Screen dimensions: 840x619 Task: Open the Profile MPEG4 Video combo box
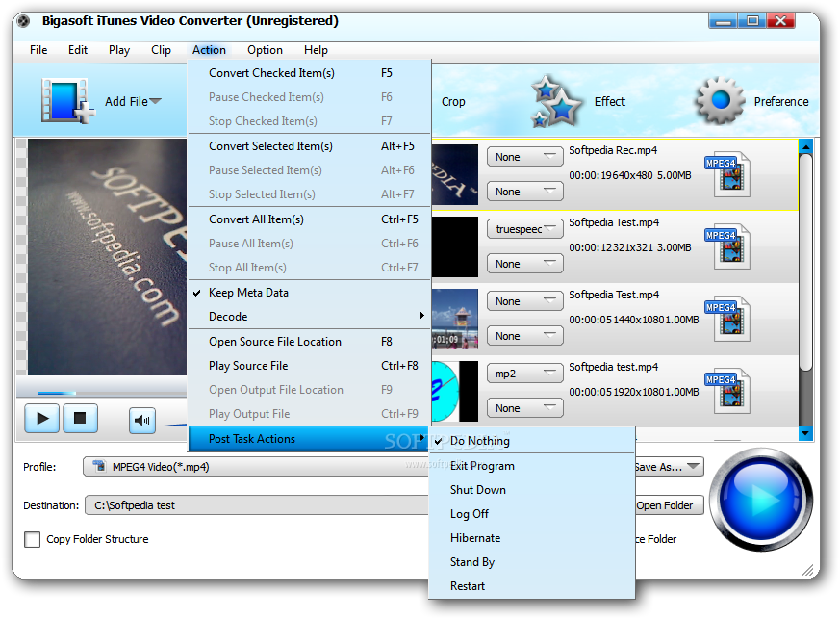point(257,467)
